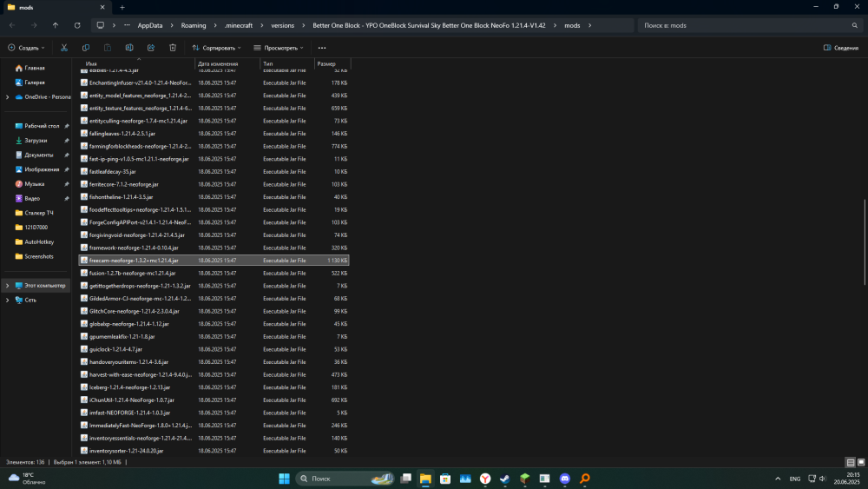Image resolution: width=868 pixels, height=489 pixels.
Task: Open Загрузки in navigation pane
Action: pyautogui.click(x=36, y=141)
